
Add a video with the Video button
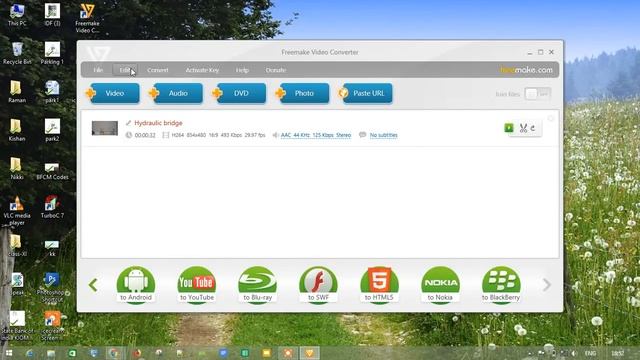[x=113, y=93]
